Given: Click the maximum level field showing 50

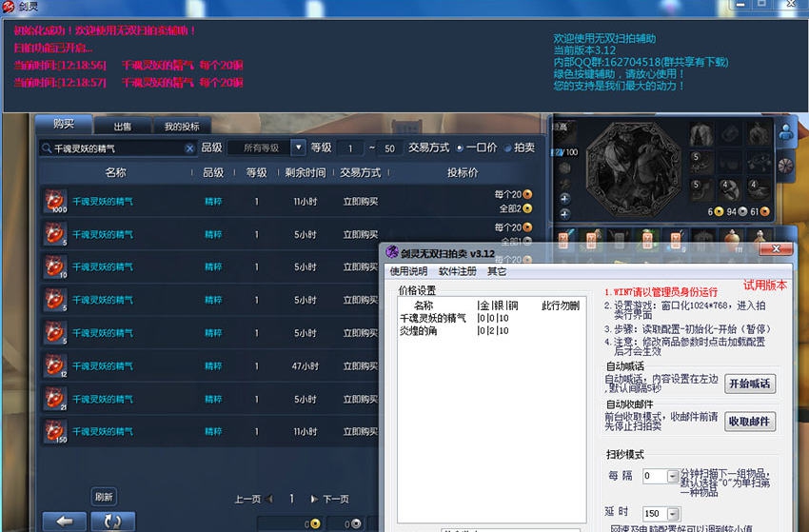Looking at the screenshot, I should pyautogui.click(x=389, y=148).
